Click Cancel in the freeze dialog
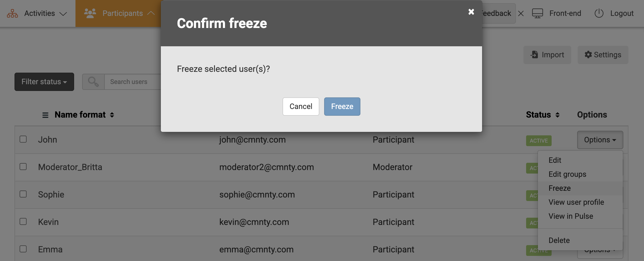Viewport: 644px width, 261px height. coord(301,107)
